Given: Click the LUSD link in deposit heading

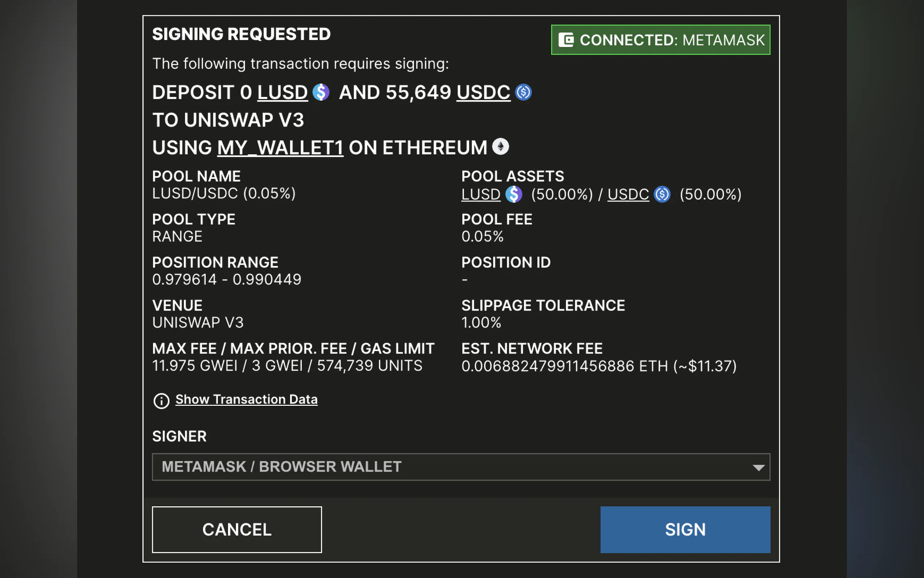Looking at the screenshot, I should point(282,92).
